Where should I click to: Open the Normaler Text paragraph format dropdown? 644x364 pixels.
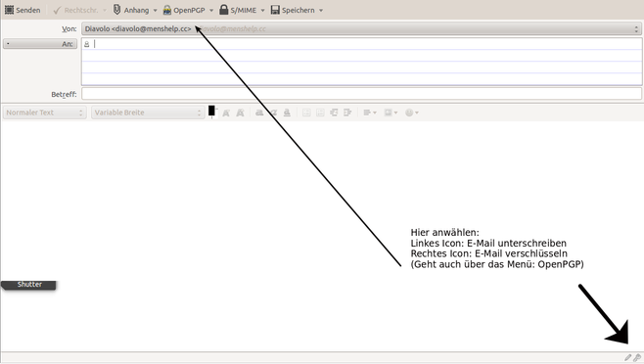click(44, 113)
